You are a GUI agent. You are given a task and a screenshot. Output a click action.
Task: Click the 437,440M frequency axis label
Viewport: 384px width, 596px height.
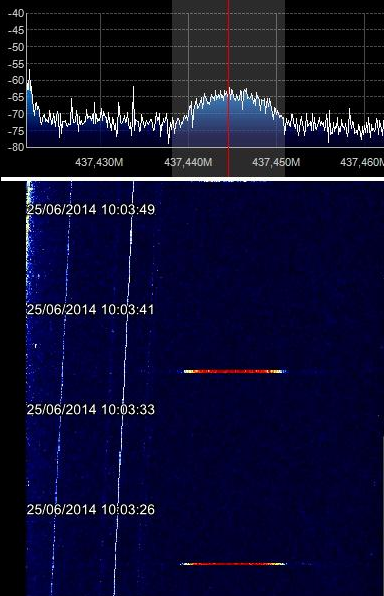tap(188, 162)
